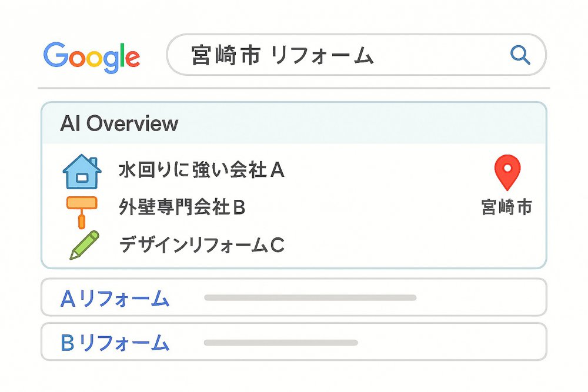Click the horizontal divider below search bar
The width and height of the screenshot is (588, 392).
(293, 88)
